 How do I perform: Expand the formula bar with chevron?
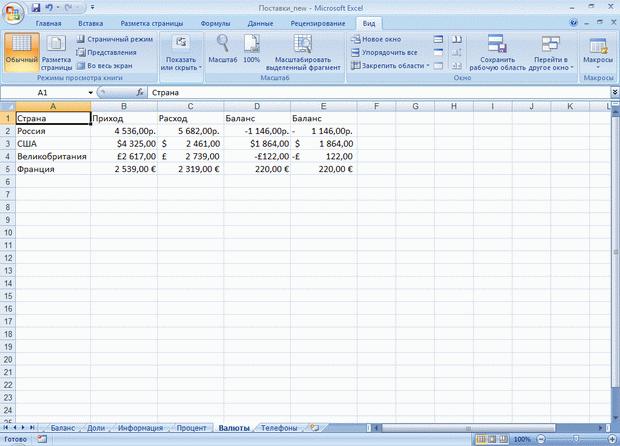coord(615,93)
